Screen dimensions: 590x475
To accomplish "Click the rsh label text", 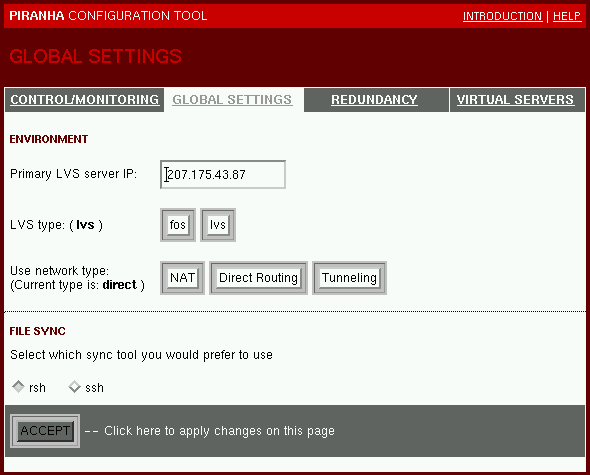I will coord(37,388).
